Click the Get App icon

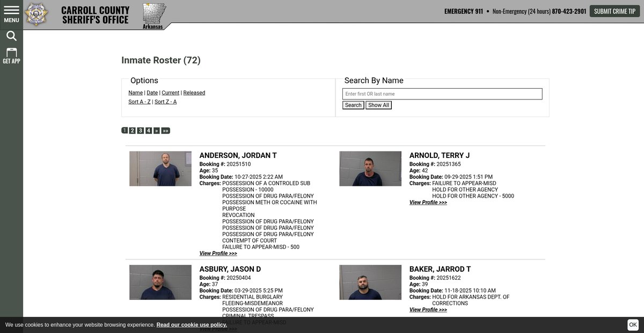[x=11, y=56]
